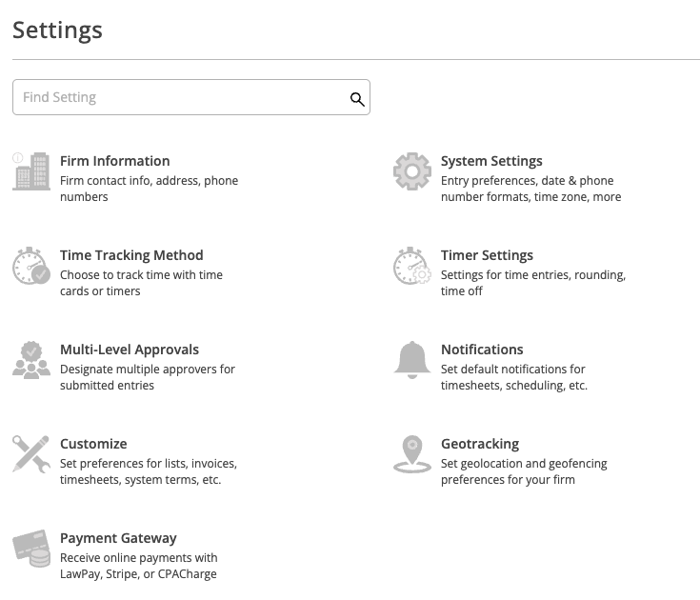This screenshot has height=600, width=700.
Task: Click the small info icon beside Firm Information
Action: 17,157
